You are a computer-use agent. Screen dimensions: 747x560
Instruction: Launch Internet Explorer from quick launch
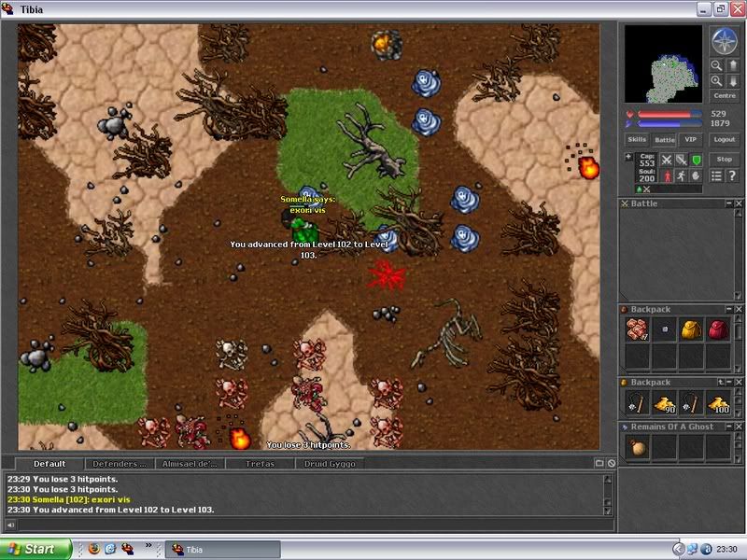[110, 549]
